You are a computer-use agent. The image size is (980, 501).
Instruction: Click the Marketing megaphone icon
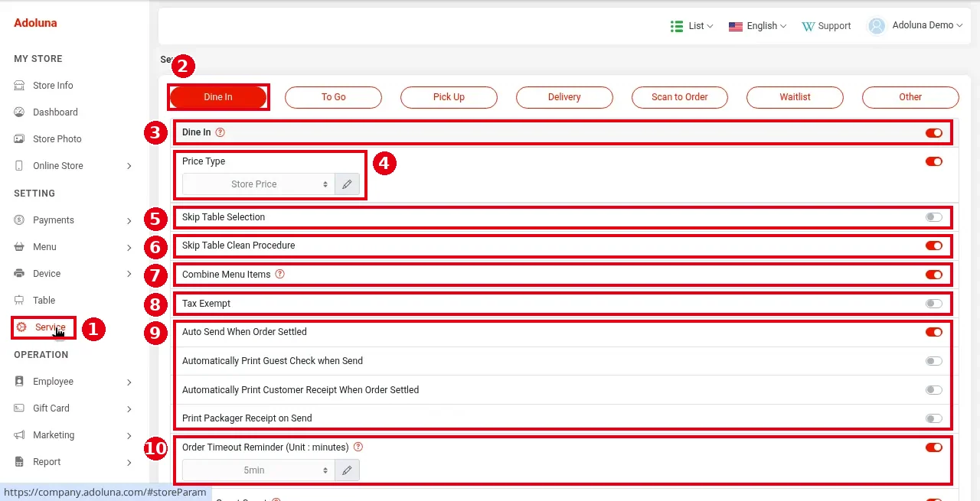[x=19, y=435]
